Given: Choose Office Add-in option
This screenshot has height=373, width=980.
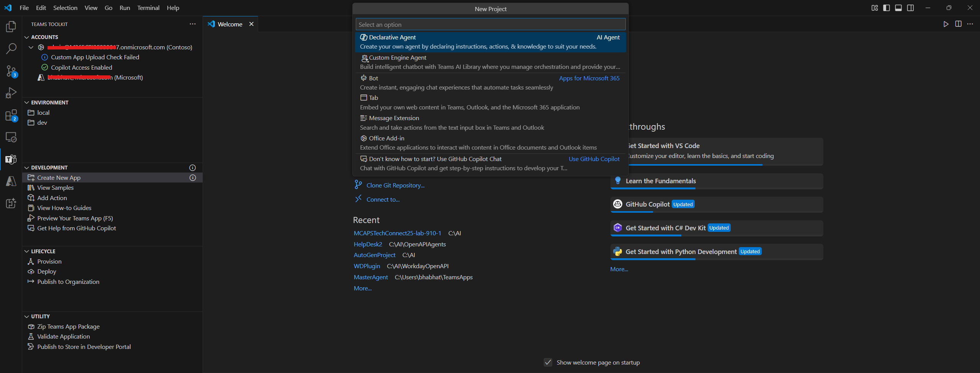Looking at the screenshot, I should coord(490,143).
